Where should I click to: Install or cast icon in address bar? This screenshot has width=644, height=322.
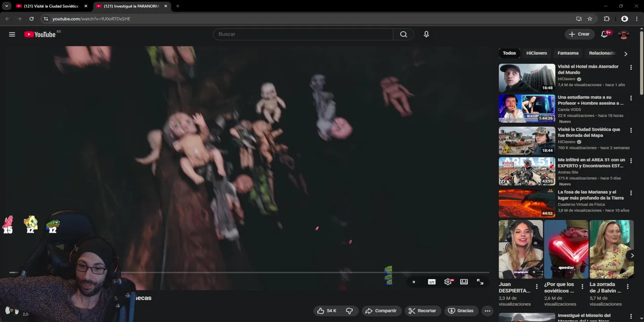[x=579, y=19]
